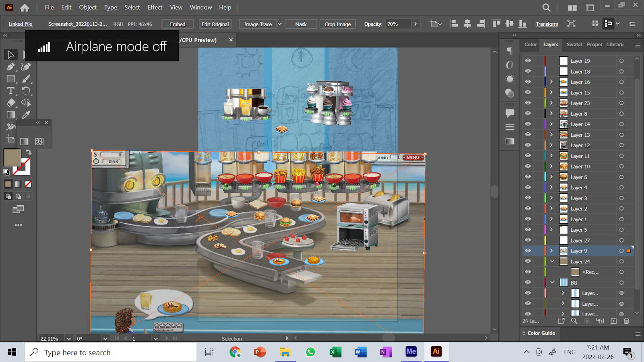644x362 pixels.
Task: Click the Linked File link
Action: point(21,24)
